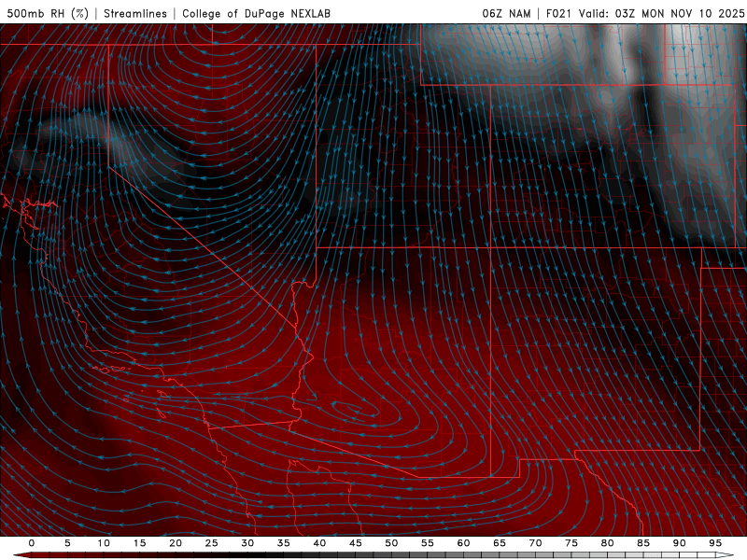Click the "Streamlines" label in header
Image resolution: width=747 pixels, height=560 pixels.
click(x=135, y=13)
